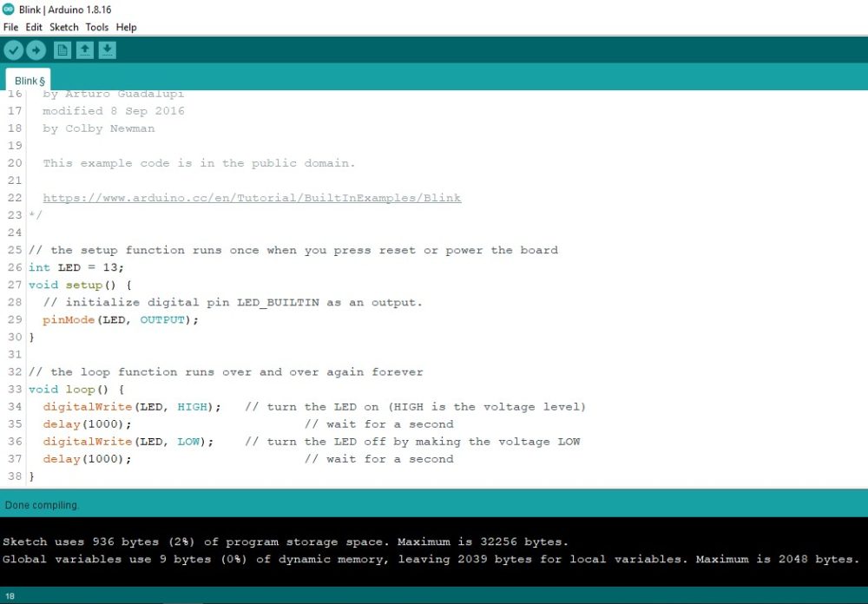868x604 pixels.
Task: Click the 'Done compiling.' status bar
Action: coord(42,505)
